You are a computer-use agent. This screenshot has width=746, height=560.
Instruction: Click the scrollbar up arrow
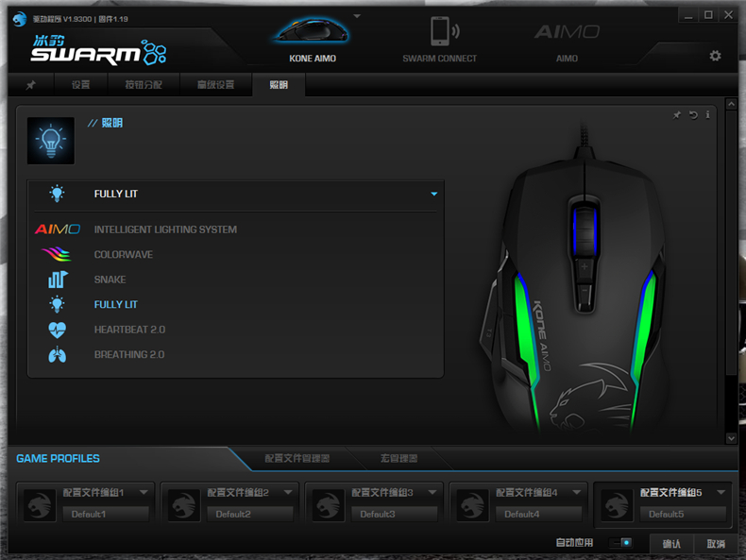(x=731, y=104)
